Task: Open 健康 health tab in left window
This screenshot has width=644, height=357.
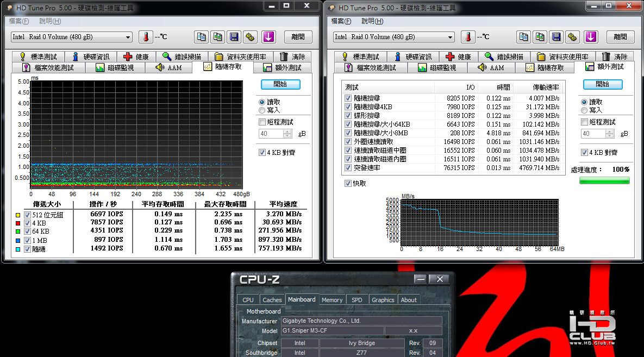Action: [136, 57]
